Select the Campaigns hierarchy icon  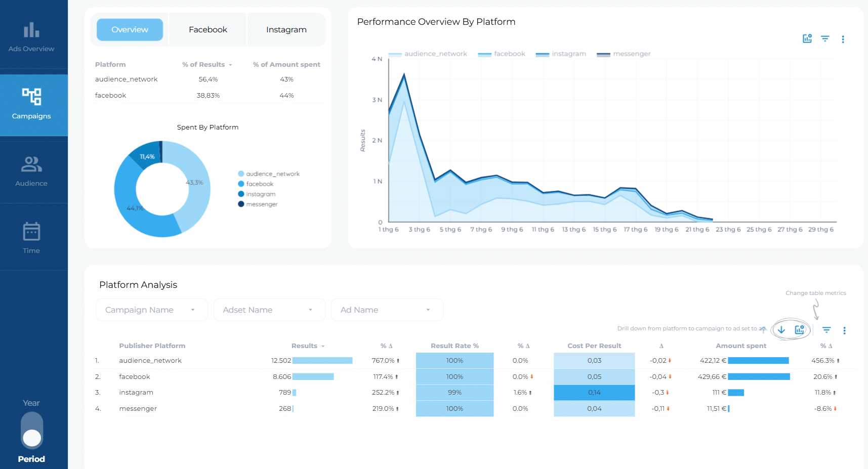coord(31,96)
